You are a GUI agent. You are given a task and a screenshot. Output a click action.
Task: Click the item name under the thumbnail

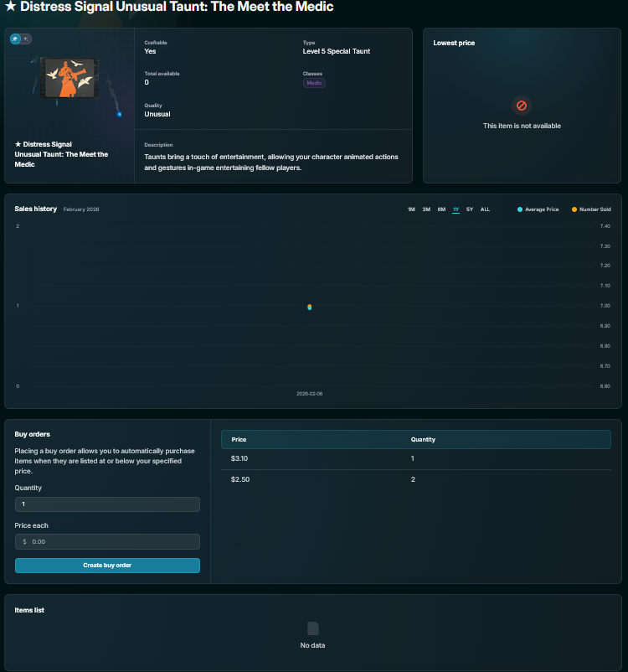coord(61,154)
